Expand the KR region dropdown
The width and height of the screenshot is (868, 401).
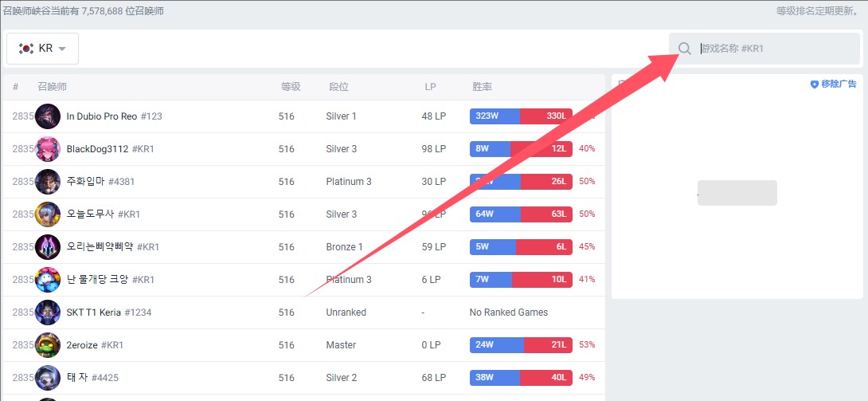pos(42,49)
